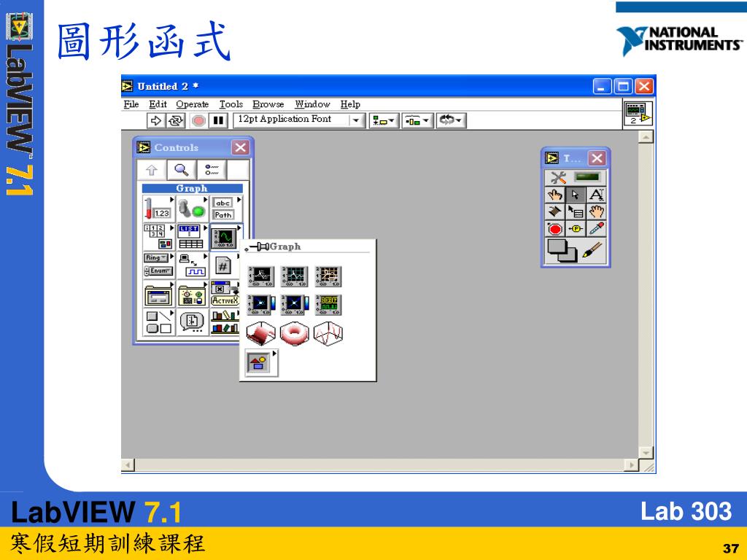Click the Select a Control icon
The width and height of the screenshot is (747, 560).
point(192,322)
